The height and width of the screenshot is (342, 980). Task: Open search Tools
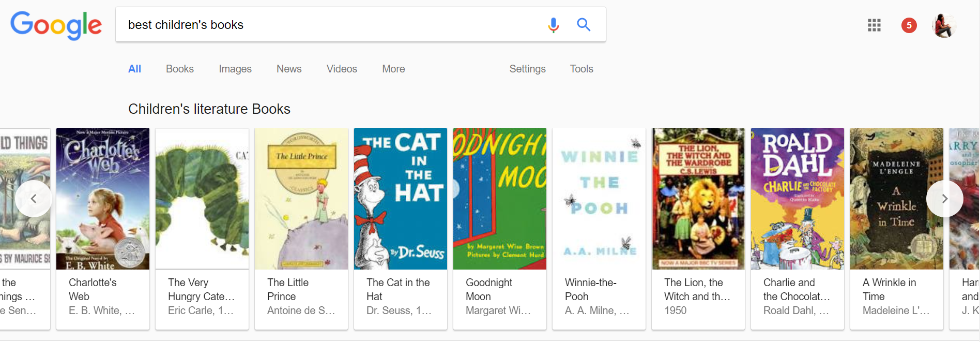click(581, 69)
